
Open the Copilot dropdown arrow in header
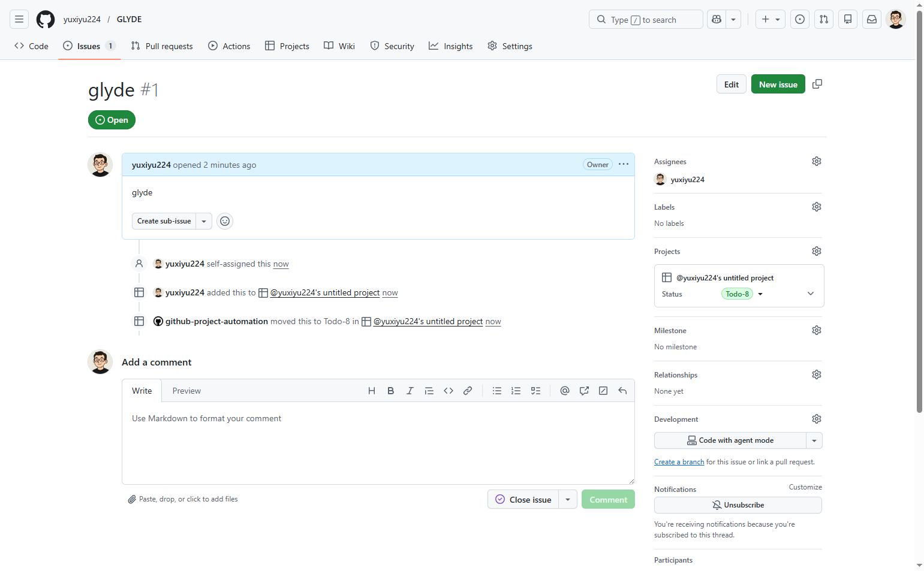733,19
